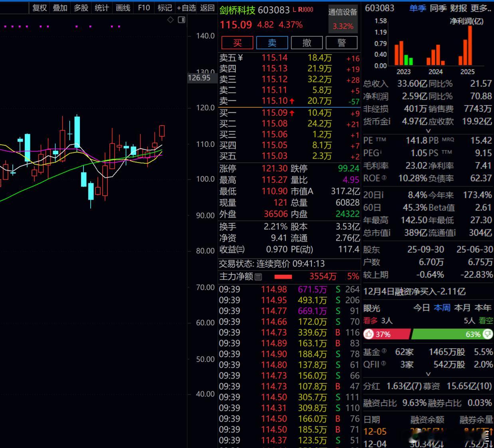Viewport: 494px width, 448px height.
Task: Click the (三) marker after 收益
Action: click(240, 250)
